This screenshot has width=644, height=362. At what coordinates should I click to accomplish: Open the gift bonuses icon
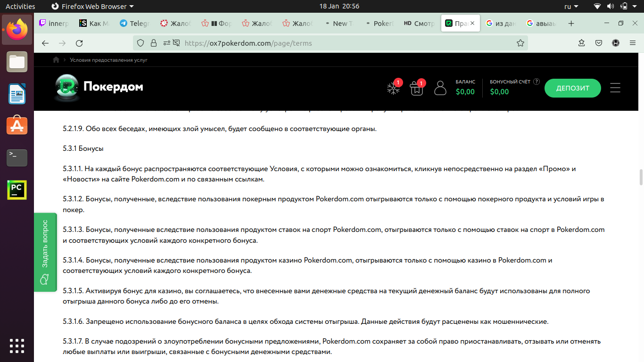click(x=416, y=88)
